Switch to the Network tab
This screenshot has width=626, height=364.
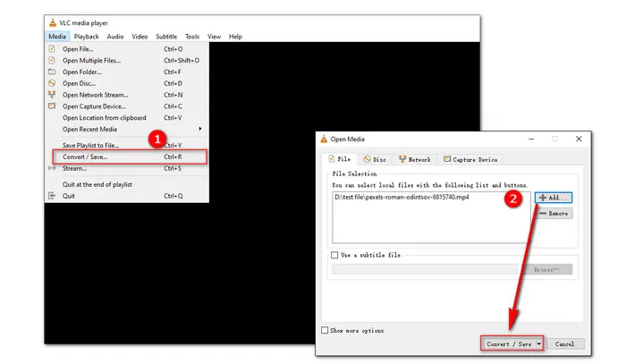(x=414, y=159)
